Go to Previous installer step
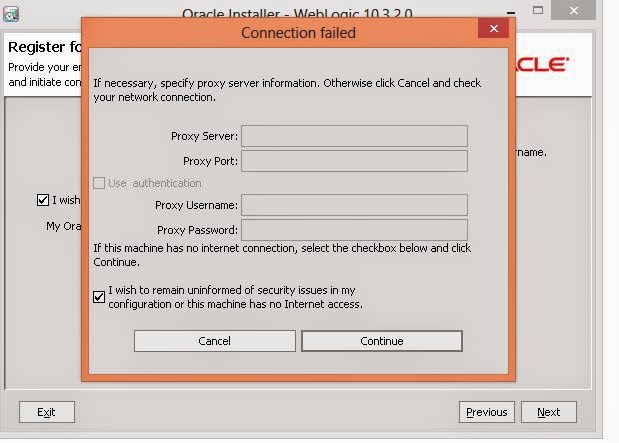 point(487,412)
